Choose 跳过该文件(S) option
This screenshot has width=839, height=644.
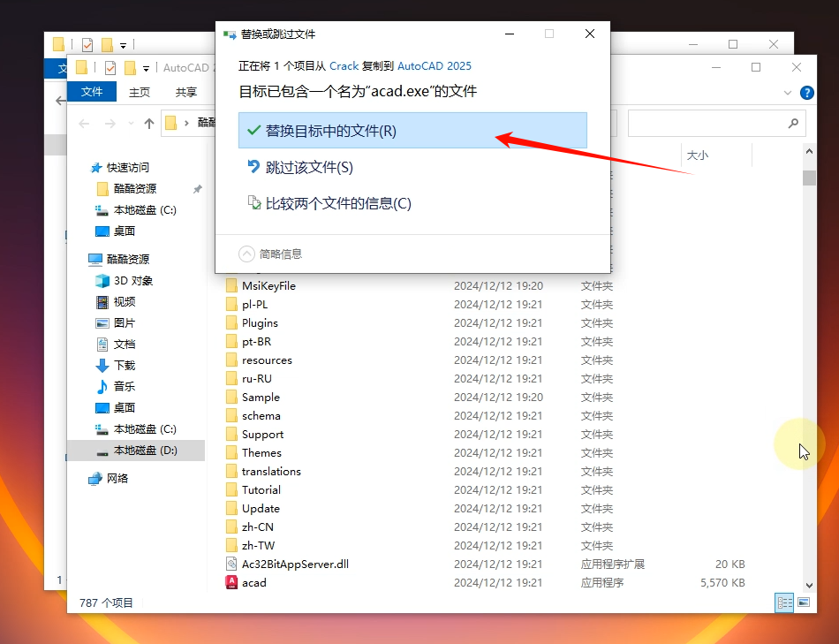(x=309, y=167)
